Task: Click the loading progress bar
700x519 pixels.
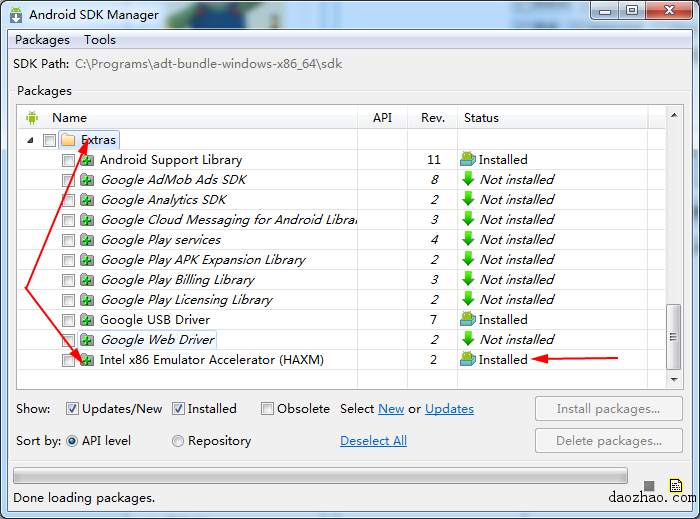Action: (321, 476)
